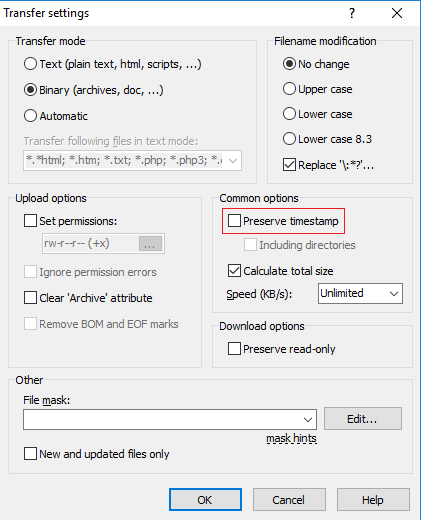This screenshot has width=421, height=520.
Task: Open the text mode file types dropdown
Action: (x=233, y=161)
